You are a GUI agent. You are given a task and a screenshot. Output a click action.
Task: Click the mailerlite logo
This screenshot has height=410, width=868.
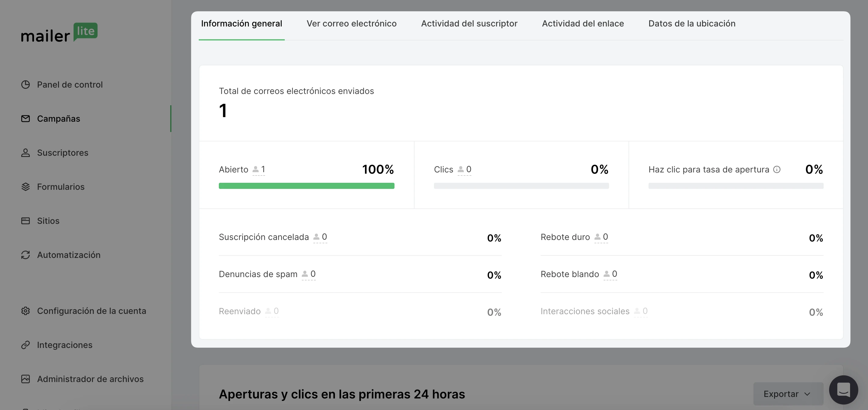coord(59,32)
